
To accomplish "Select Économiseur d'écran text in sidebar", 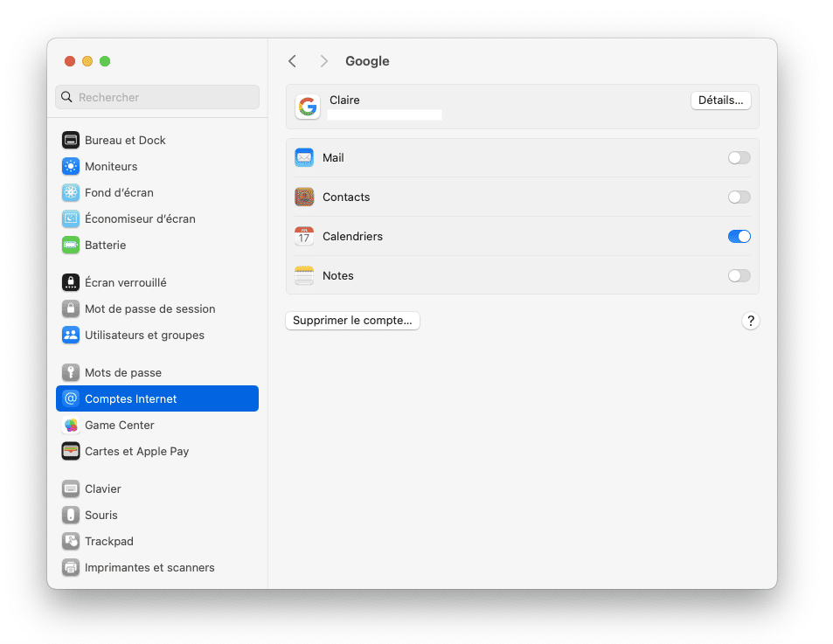I will tap(140, 218).
